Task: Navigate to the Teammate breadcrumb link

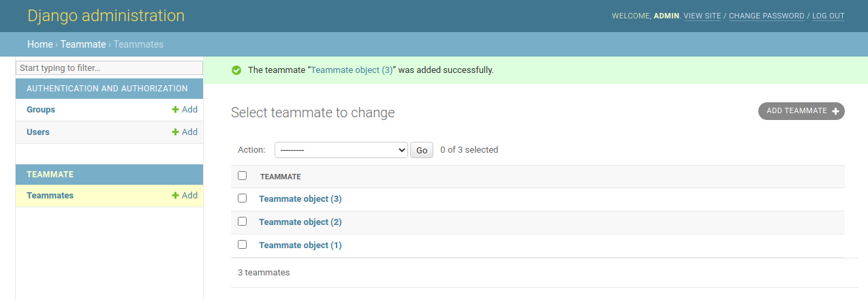Action: point(83,44)
